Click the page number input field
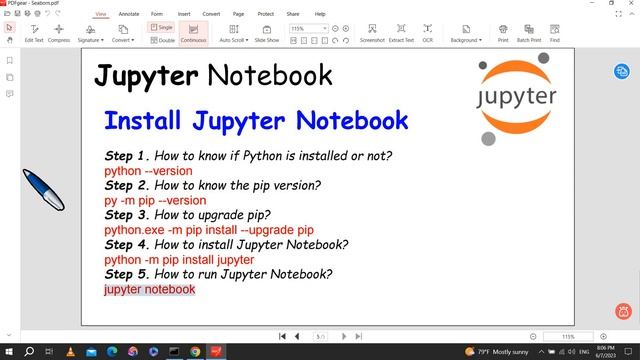This screenshot has width=640, height=360. pyautogui.click(x=320, y=337)
